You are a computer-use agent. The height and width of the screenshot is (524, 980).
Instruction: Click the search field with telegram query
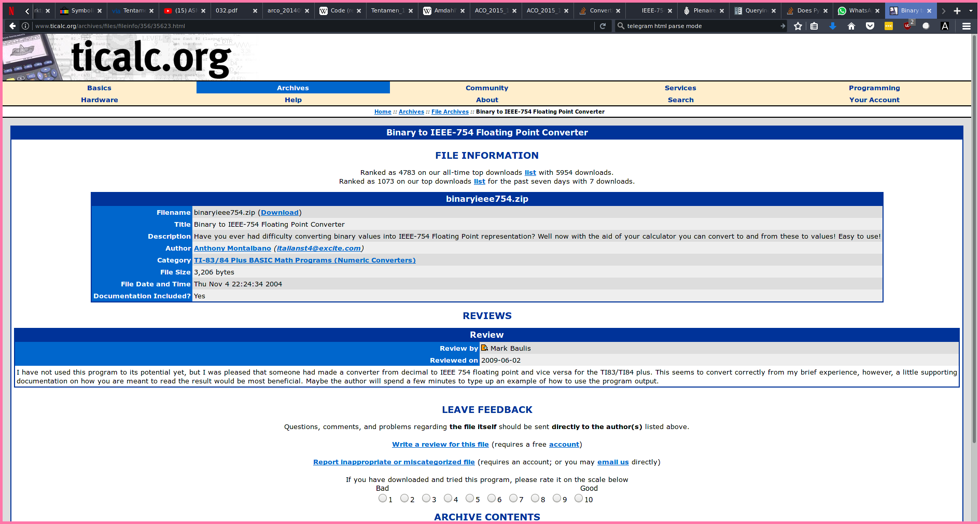[x=700, y=26]
